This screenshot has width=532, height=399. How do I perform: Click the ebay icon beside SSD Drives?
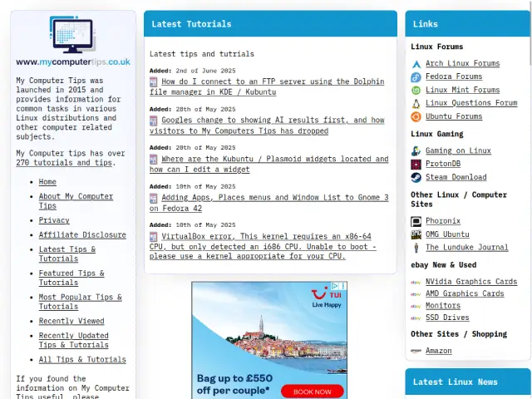(x=416, y=318)
